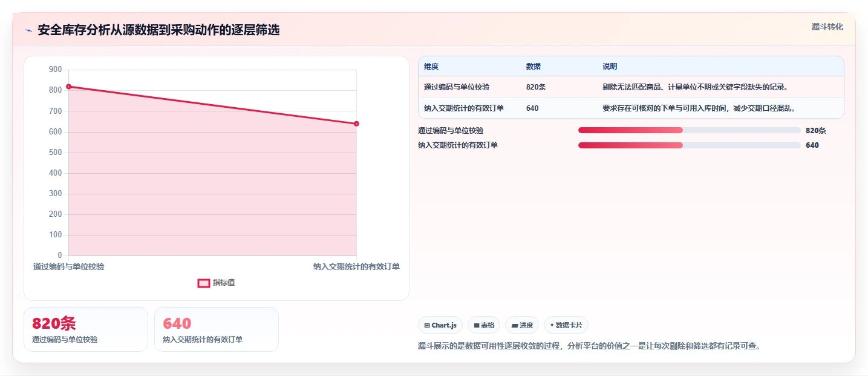
Task: Select the Chart.js tag chip
Action: pos(440,325)
